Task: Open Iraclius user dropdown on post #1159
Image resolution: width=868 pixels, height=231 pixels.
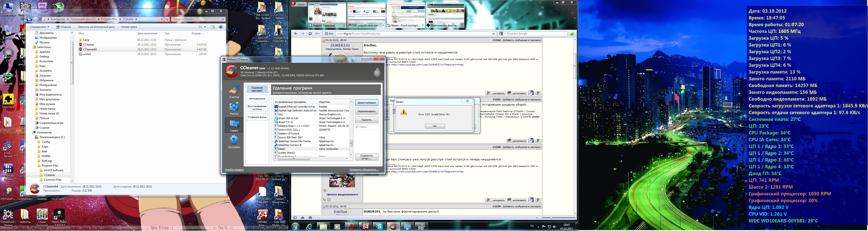Action: pos(349,212)
